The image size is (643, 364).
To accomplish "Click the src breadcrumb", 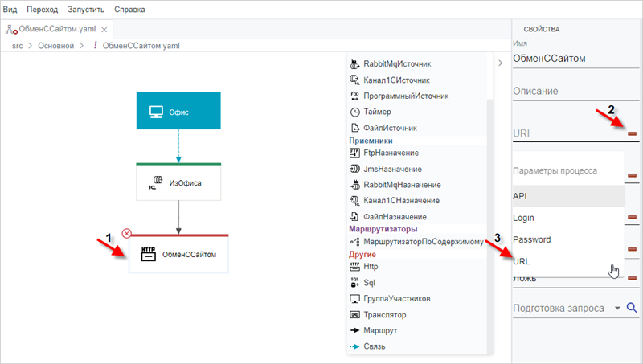I will pos(17,46).
